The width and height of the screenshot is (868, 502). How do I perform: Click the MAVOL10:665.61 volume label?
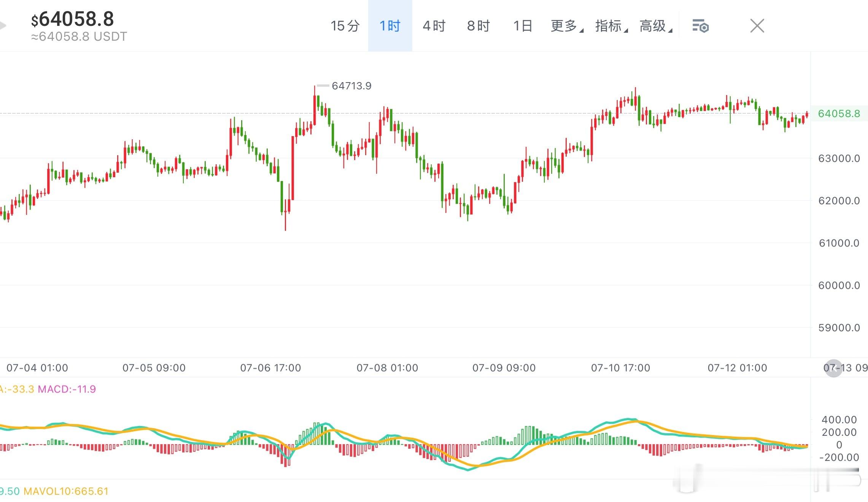[66, 491]
